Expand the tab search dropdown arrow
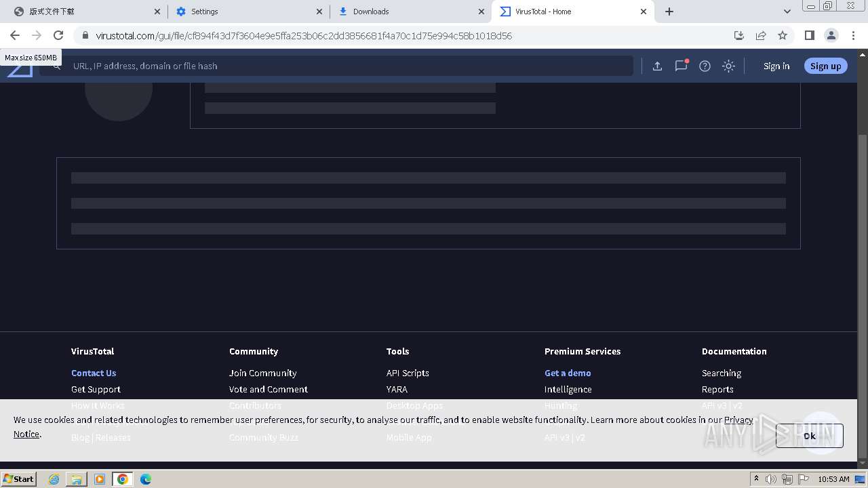 tap(787, 12)
